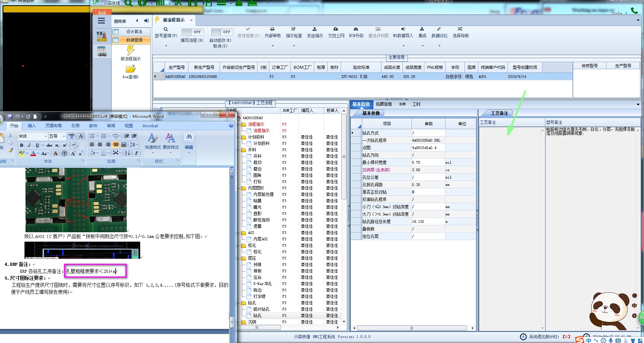Click the 选择母板 shuffle icon

[460, 29]
